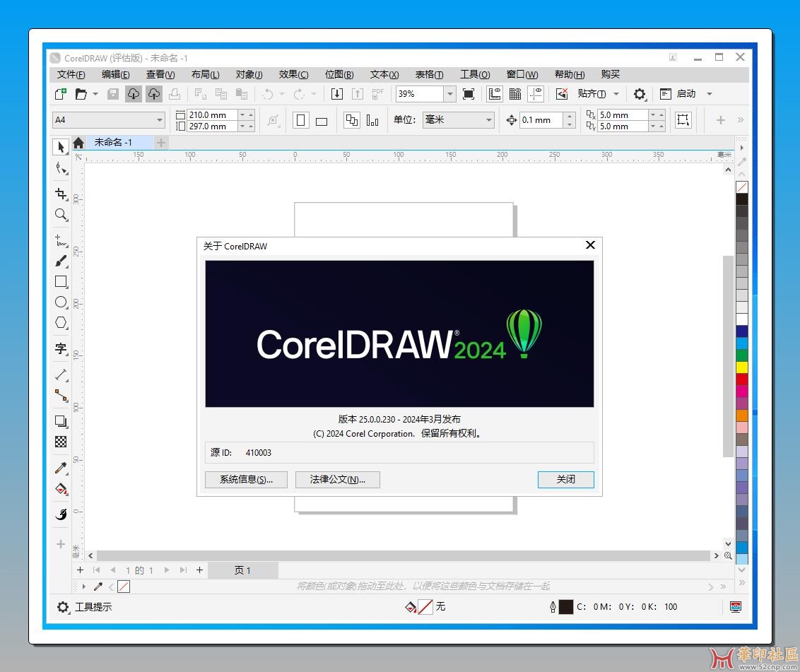Viewport: 800px width, 672px height.
Task: Select the Transparency checkerboard tool
Action: click(61, 442)
